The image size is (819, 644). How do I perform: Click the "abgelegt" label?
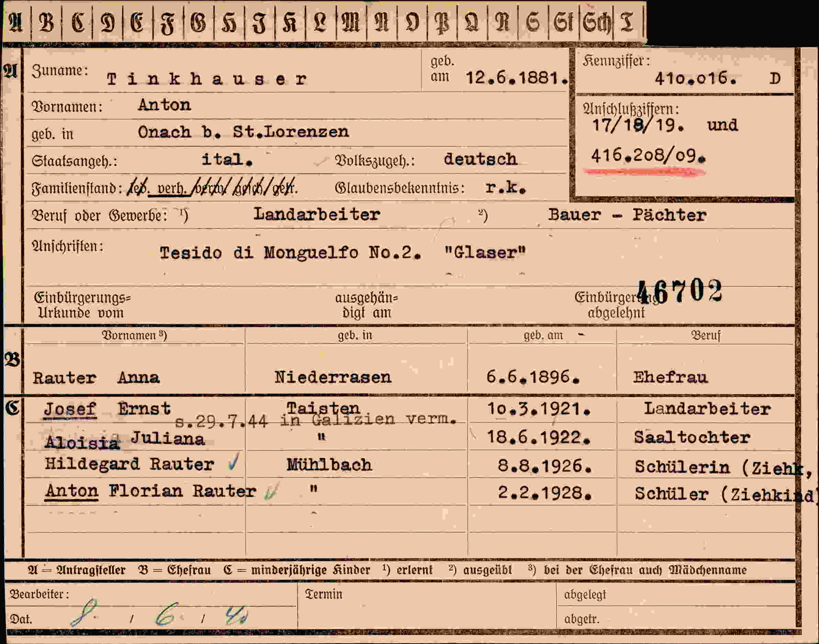585,595
